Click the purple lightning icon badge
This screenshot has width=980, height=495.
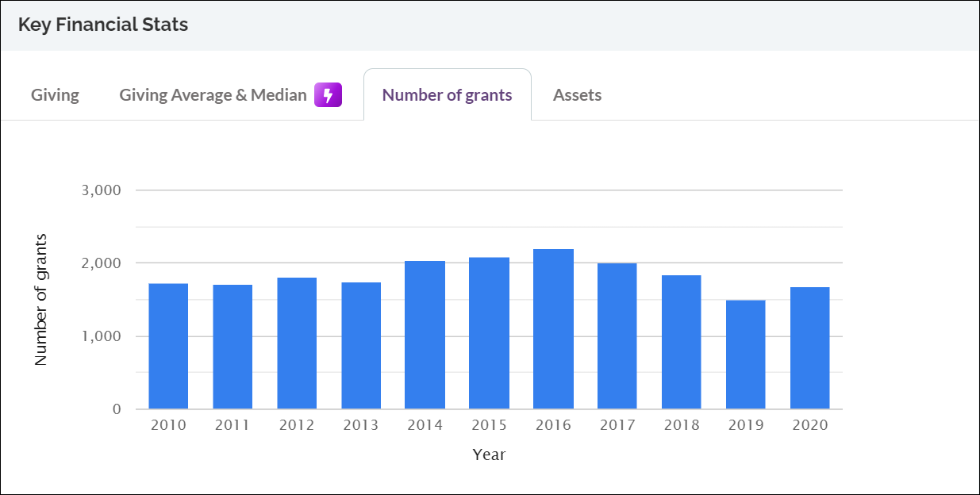(328, 94)
